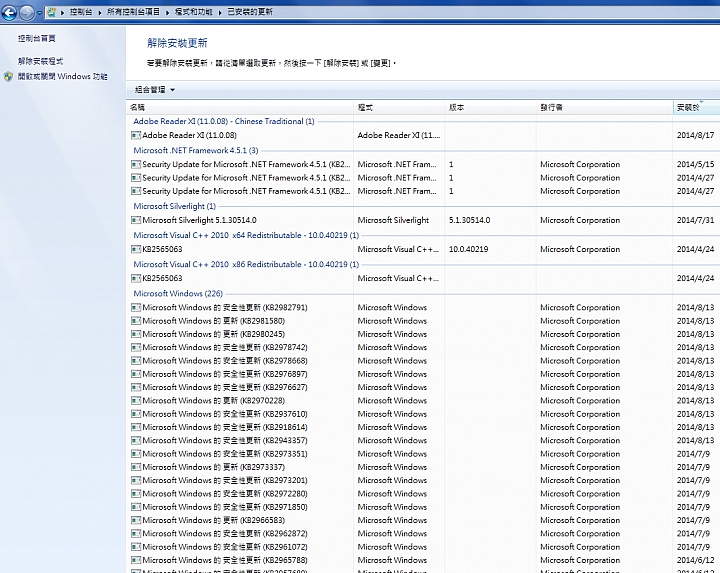Click icon of update KB2980245
Screen dimensions: 720x573
pyautogui.click(x=136, y=334)
